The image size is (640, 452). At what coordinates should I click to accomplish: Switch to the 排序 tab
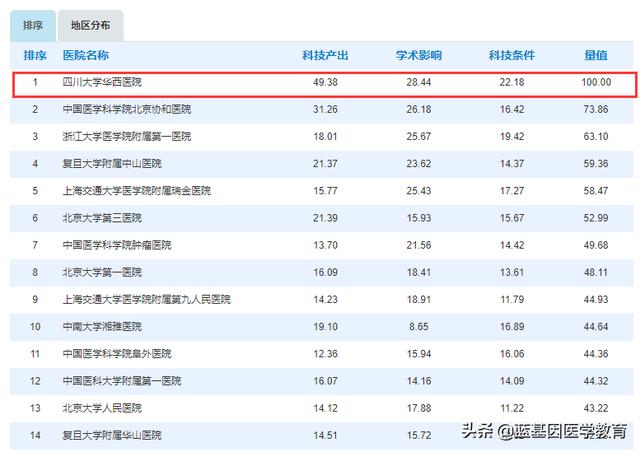[x=33, y=26]
